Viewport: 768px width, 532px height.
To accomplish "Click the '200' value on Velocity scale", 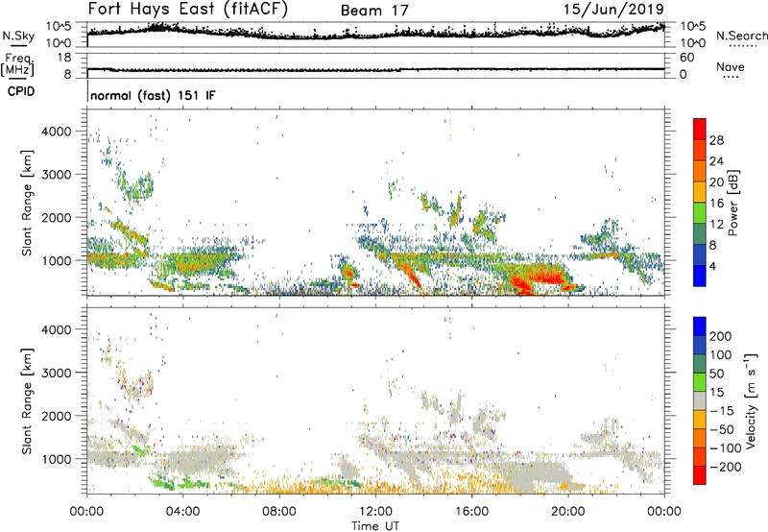I will (721, 336).
